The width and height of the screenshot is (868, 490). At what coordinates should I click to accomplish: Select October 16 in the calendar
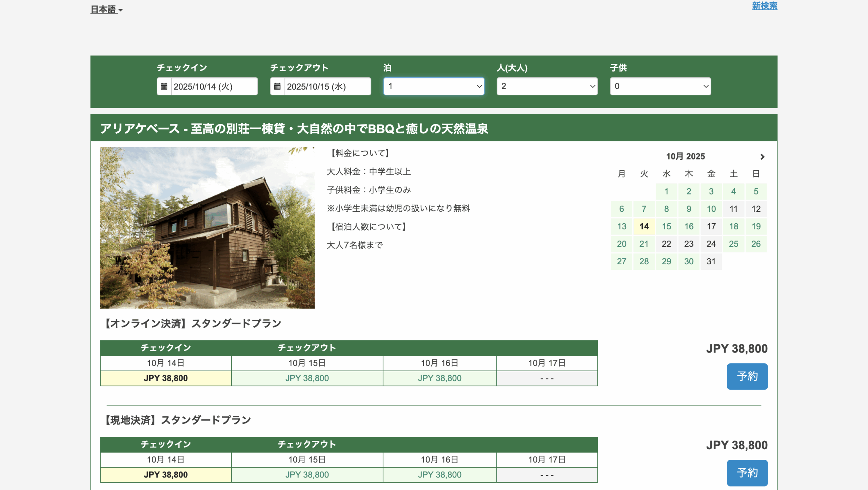(x=689, y=226)
